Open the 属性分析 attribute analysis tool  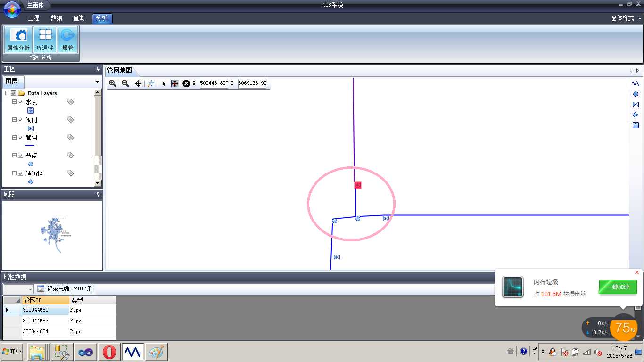point(18,40)
